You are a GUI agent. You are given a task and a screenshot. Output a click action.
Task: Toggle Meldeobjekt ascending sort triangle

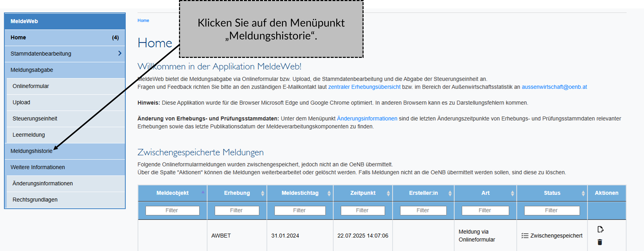pyautogui.click(x=203, y=192)
